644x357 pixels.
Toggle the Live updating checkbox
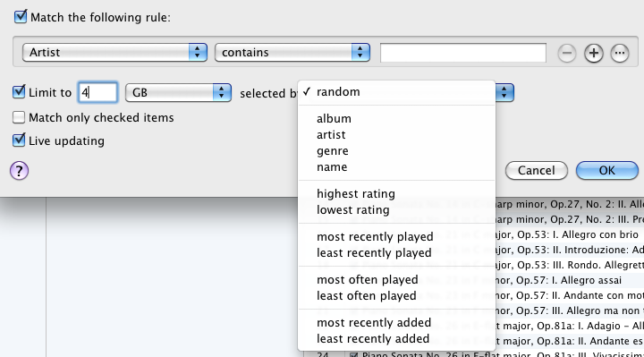[x=19, y=140]
